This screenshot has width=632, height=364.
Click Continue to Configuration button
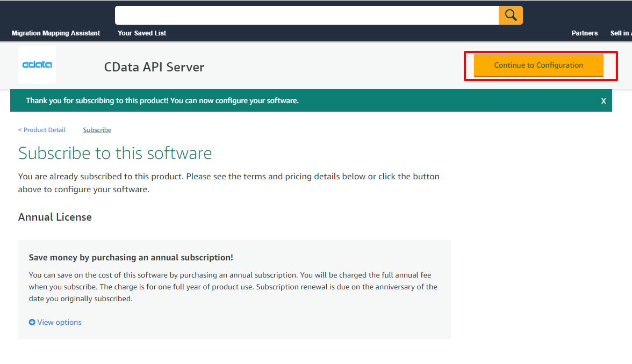538,65
